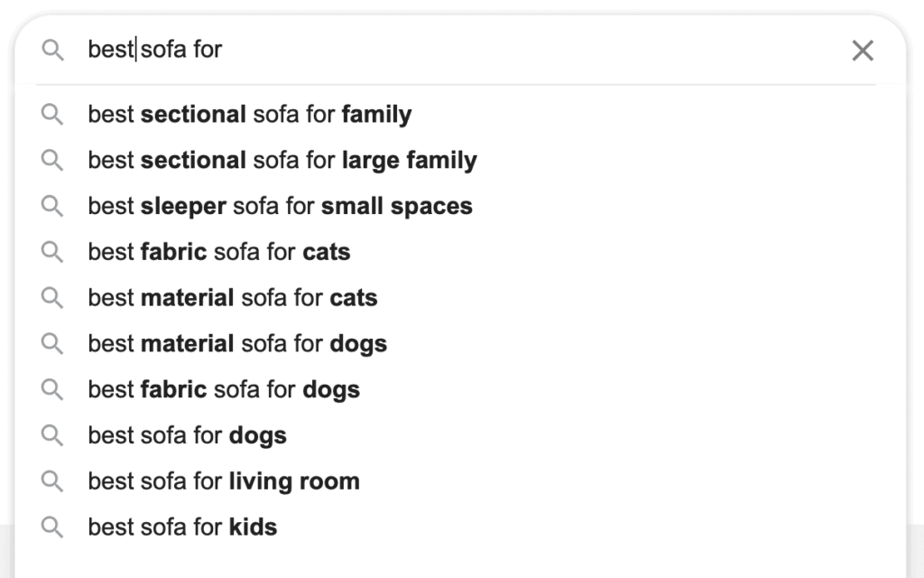This screenshot has height=578, width=924.
Task: Click the search magnifier icon in the input field
Action: point(52,51)
